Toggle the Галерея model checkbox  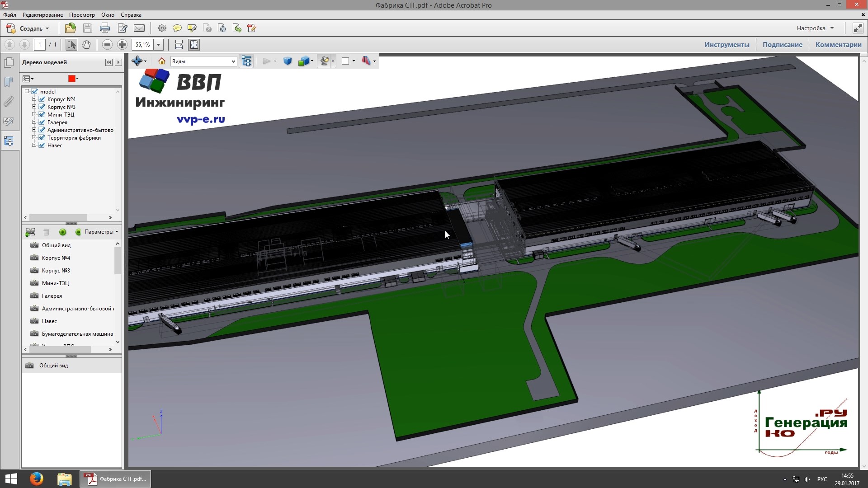click(x=42, y=122)
